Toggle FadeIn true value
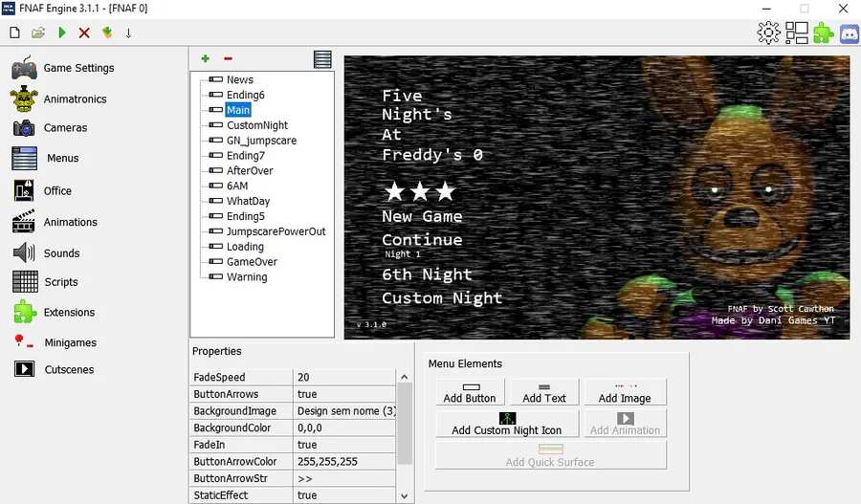 point(344,445)
